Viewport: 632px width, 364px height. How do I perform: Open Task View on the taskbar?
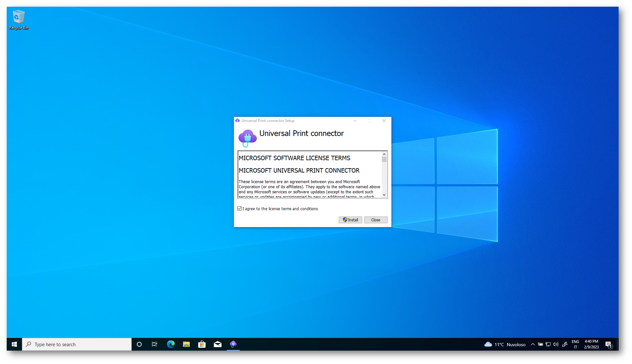(x=155, y=344)
